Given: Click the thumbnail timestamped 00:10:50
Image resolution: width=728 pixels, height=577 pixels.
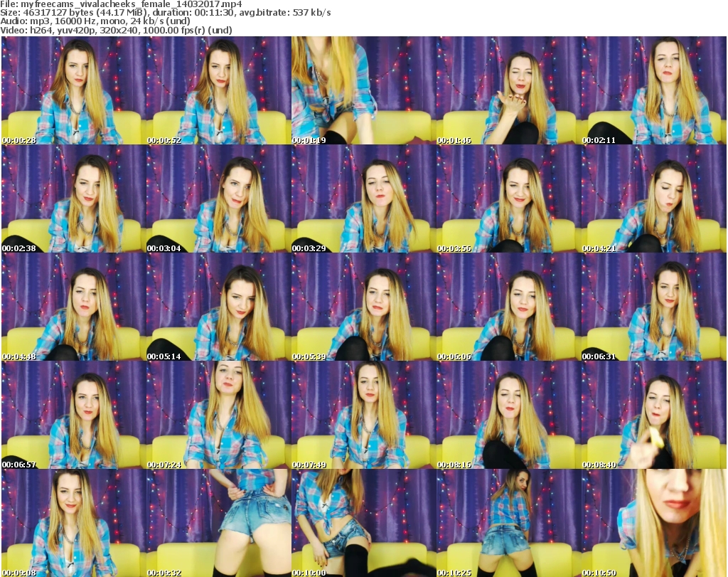Looking at the screenshot, I should click(x=654, y=523).
